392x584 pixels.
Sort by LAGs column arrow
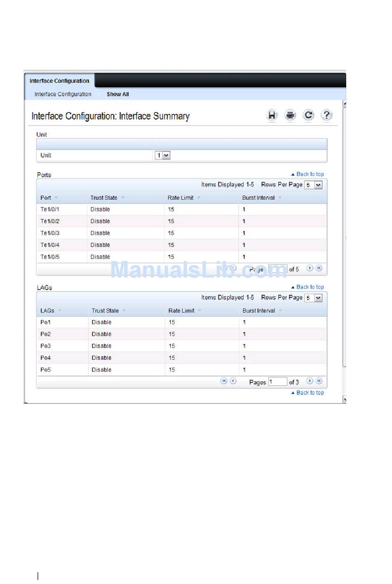(59, 310)
